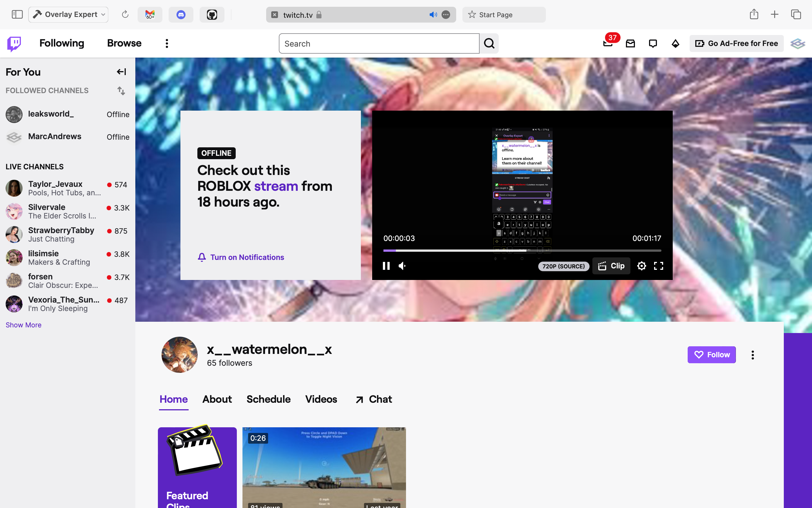812x508 pixels.
Task: Open the lilsimsie live channel
Action: pyautogui.click(x=67, y=258)
